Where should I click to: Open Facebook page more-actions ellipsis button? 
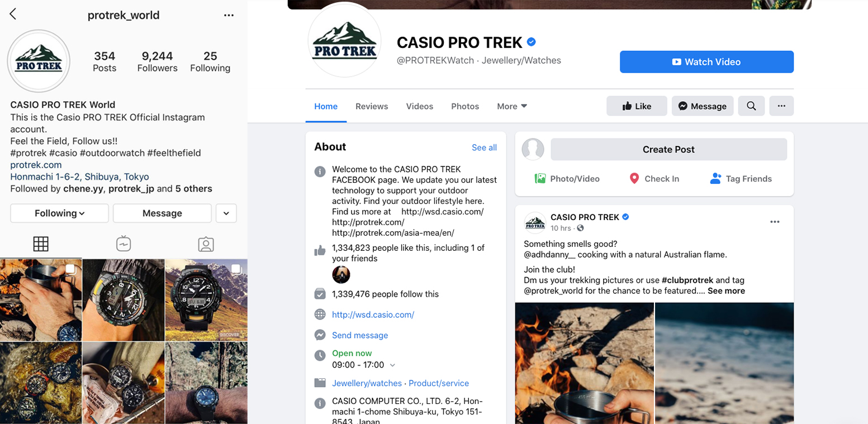click(x=781, y=106)
